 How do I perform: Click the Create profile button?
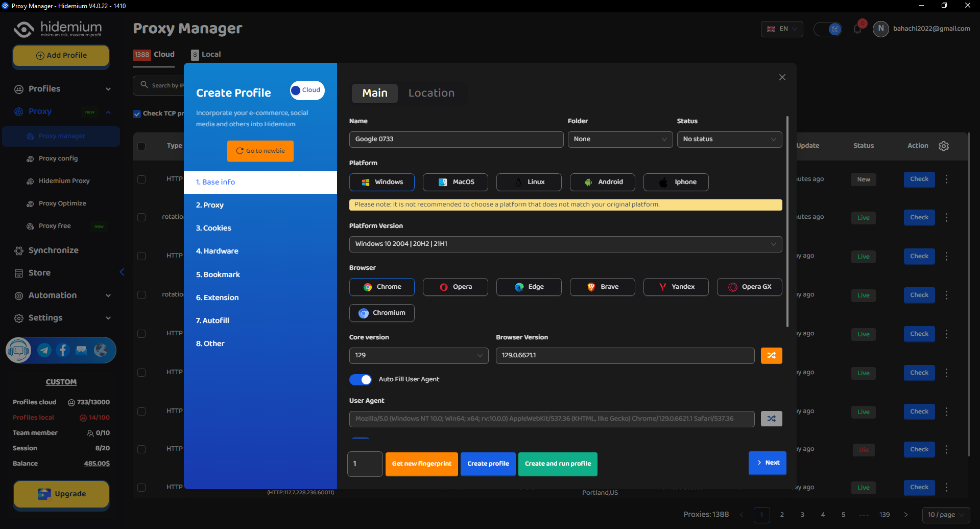tap(488, 464)
